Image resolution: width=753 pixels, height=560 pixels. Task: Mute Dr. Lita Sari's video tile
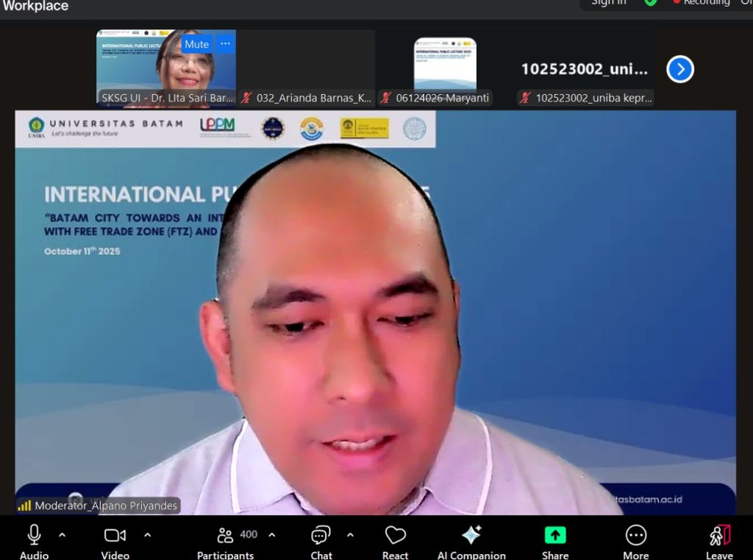click(196, 44)
